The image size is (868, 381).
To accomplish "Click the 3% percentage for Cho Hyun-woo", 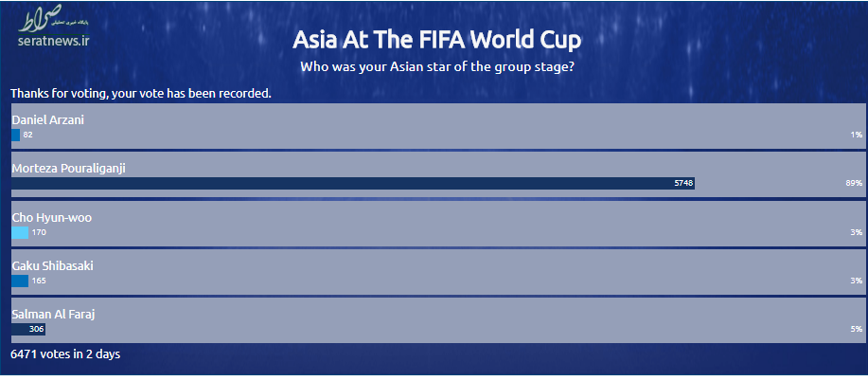I will point(857,232).
